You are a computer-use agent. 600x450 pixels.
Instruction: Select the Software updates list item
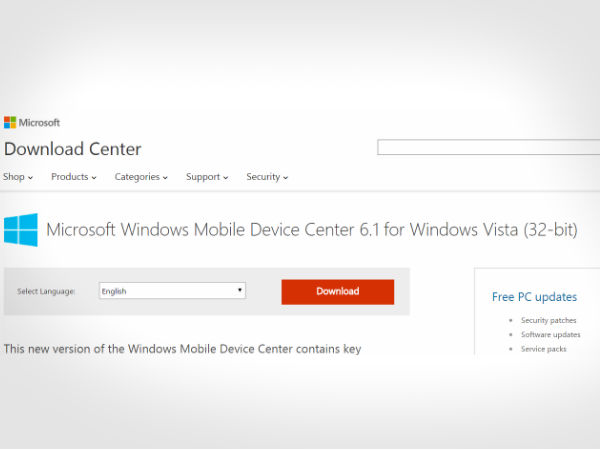coord(550,334)
